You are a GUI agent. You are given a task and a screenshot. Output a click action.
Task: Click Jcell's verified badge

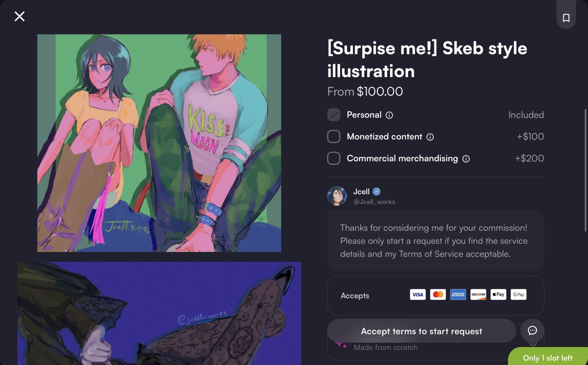377,192
